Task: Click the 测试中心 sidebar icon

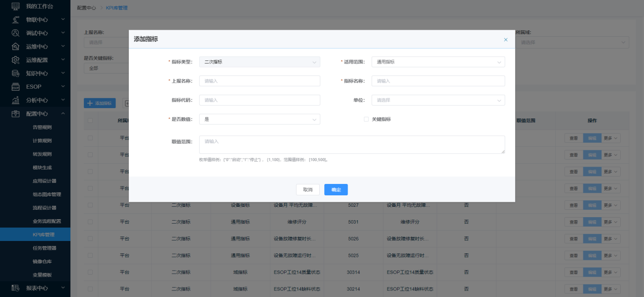Action: tap(15, 33)
